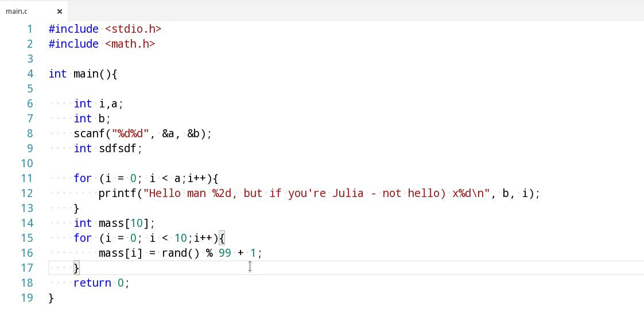Click the int b declaration on line 7
The height and width of the screenshot is (328, 644).
point(92,118)
